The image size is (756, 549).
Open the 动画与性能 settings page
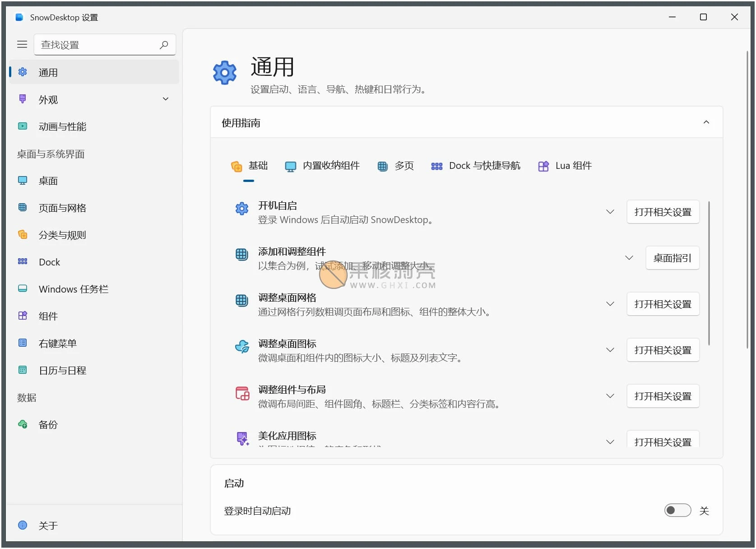pyautogui.click(x=94, y=126)
